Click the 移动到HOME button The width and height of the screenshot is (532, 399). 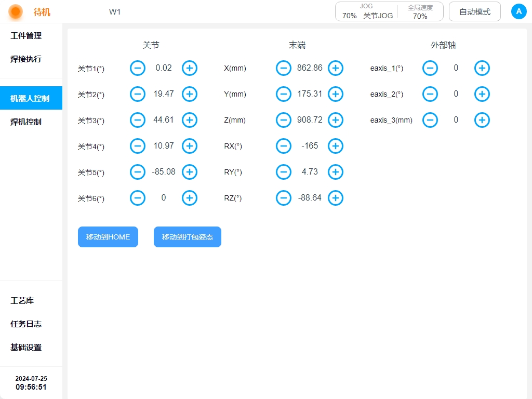pyautogui.click(x=108, y=237)
